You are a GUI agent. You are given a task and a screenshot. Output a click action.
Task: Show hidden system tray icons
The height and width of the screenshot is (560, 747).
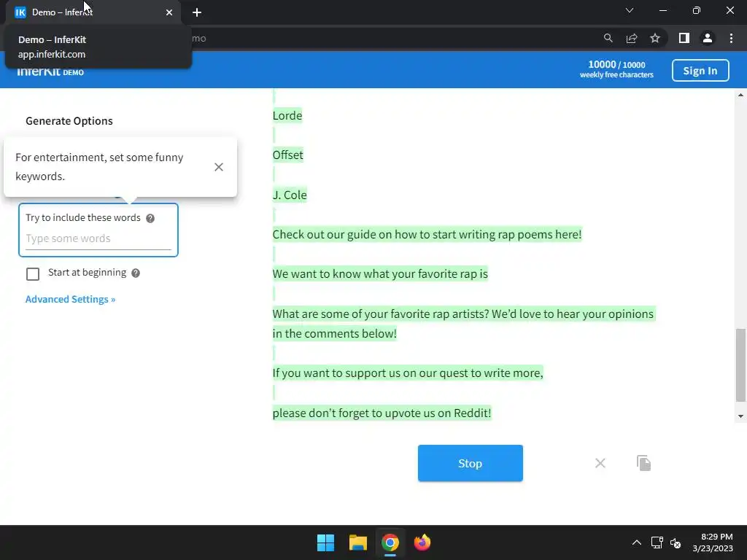pos(636,542)
